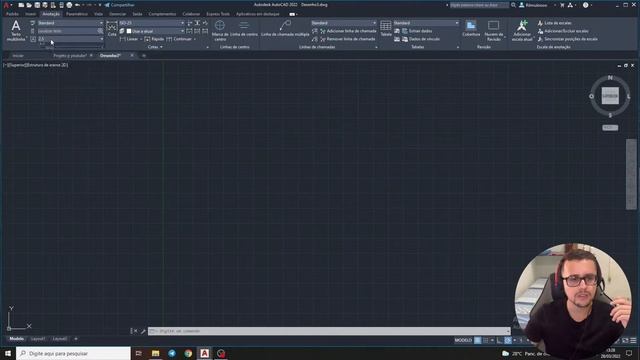Image resolution: width=640 pixels, height=360 pixels.
Task: Choose the Linha de chamada múltipla tool
Action: click(x=285, y=29)
